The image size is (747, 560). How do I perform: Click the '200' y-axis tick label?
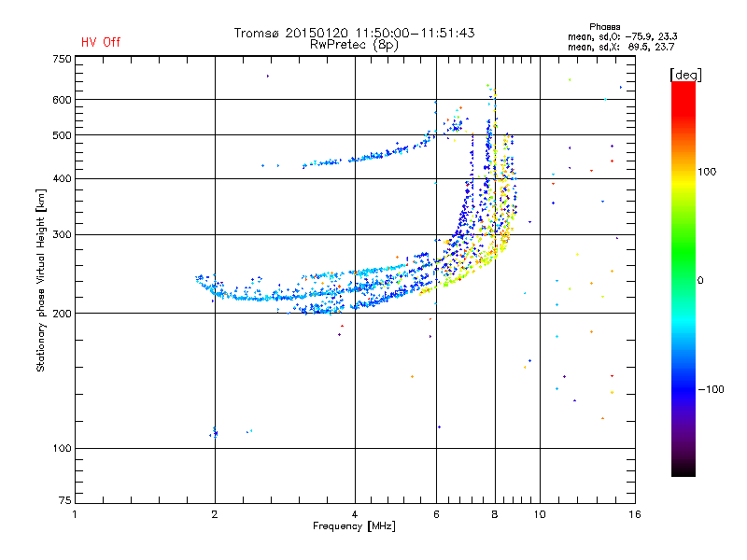pos(62,314)
